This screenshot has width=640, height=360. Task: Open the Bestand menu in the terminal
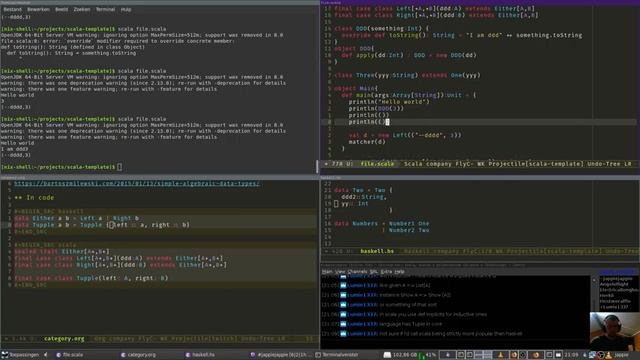point(13,9)
